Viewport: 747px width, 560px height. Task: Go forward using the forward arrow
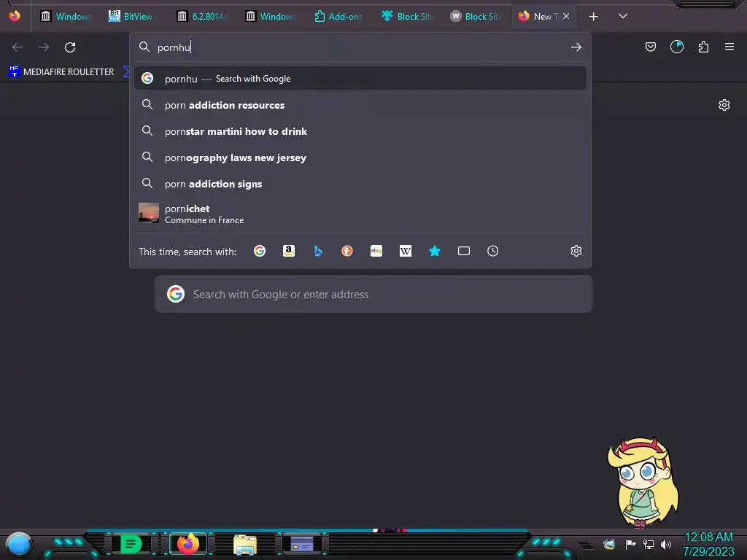[44, 47]
